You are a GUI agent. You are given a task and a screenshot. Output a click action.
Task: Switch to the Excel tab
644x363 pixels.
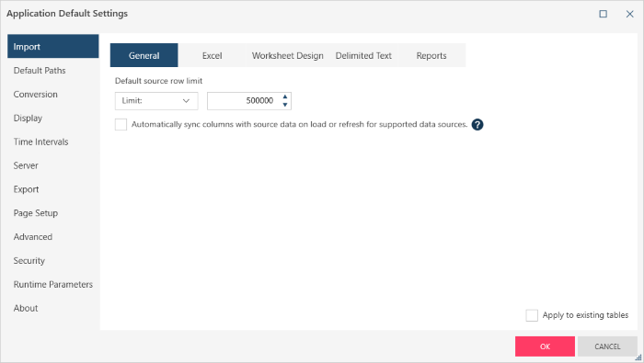tap(212, 55)
